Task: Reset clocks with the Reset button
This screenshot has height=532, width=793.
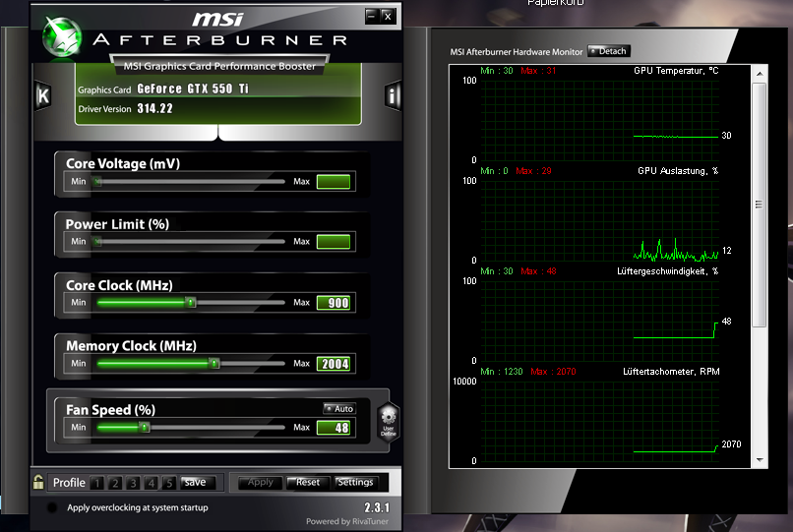Action: pos(308,483)
